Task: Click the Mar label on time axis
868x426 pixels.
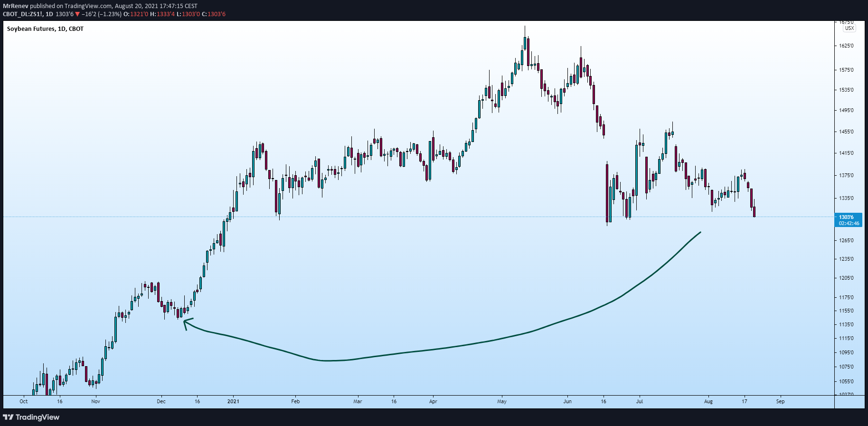Action: (x=358, y=402)
